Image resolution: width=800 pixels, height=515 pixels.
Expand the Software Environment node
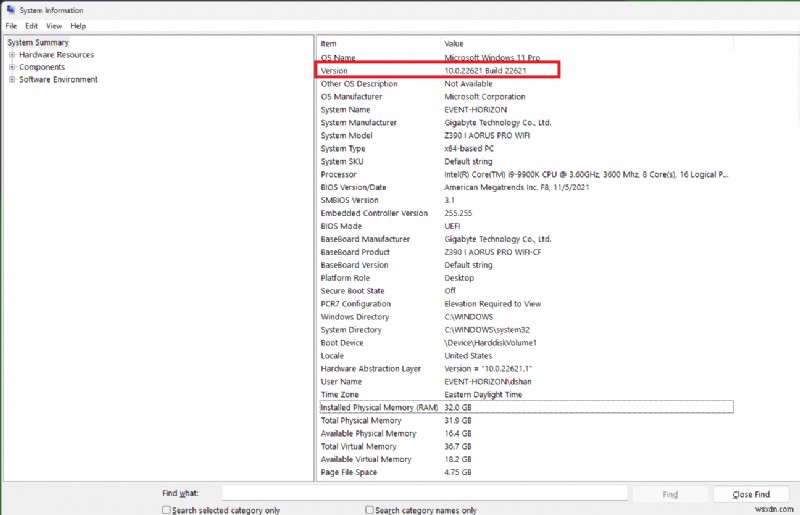pos(12,79)
